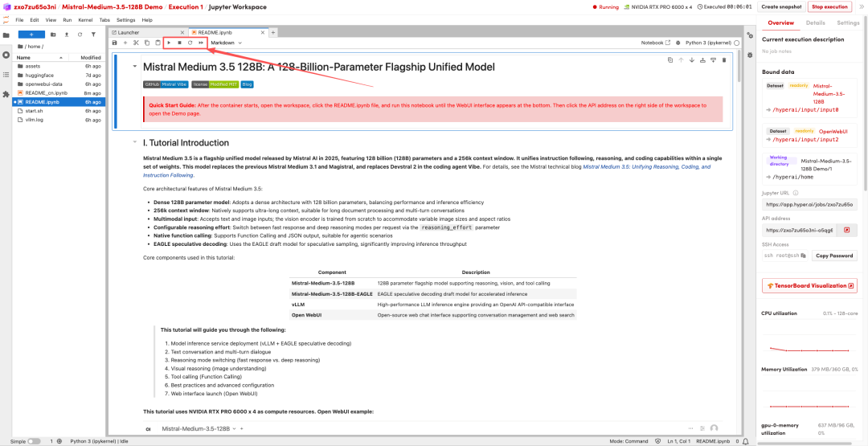Image resolution: width=868 pixels, height=446 pixels.
Task: Run the selected cell with the play icon
Action: (x=169, y=43)
